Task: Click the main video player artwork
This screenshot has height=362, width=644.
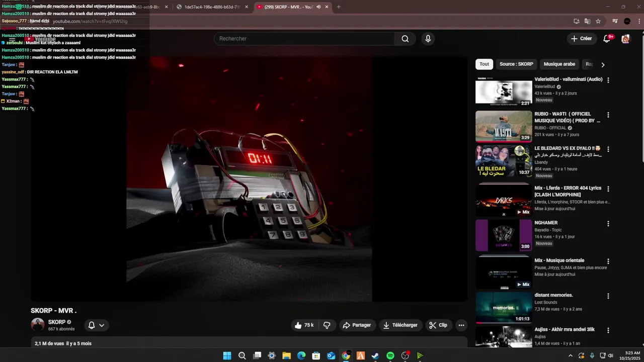Action: click(x=249, y=178)
